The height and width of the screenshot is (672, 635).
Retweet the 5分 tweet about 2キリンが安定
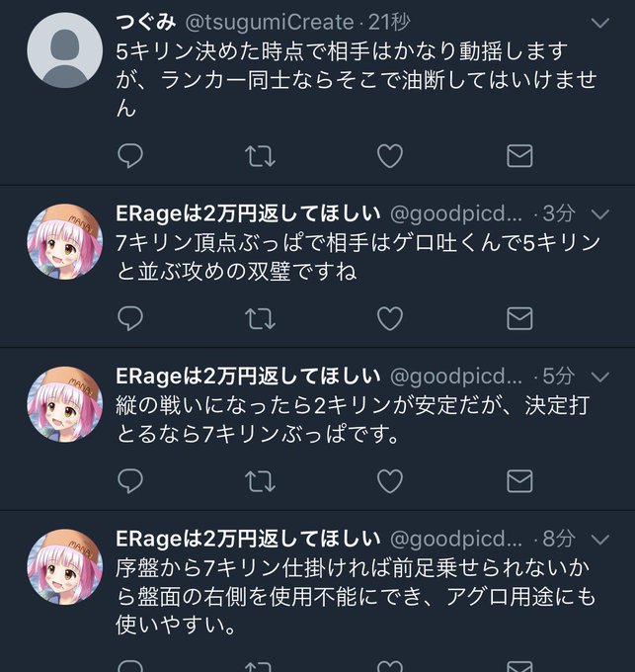tap(260, 481)
